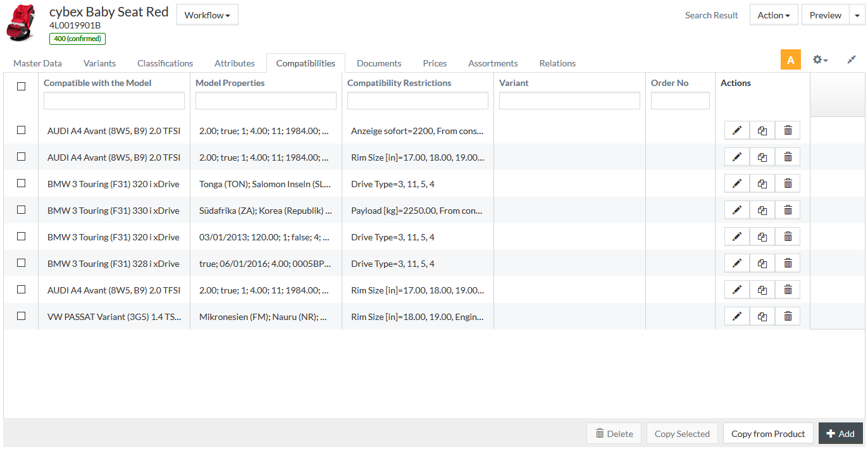Return to Search Result
868x449 pixels.
[x=712, y=15]
